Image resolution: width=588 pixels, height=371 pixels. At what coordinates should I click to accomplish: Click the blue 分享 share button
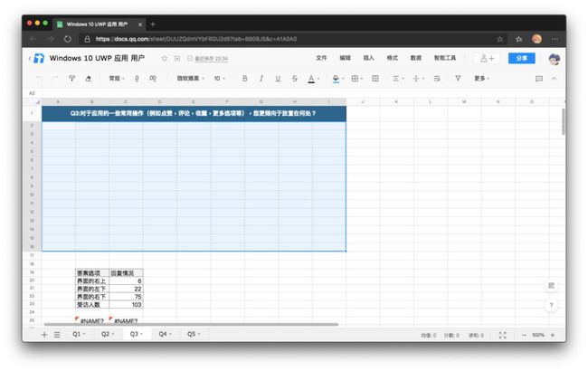(x=522, y=58)
